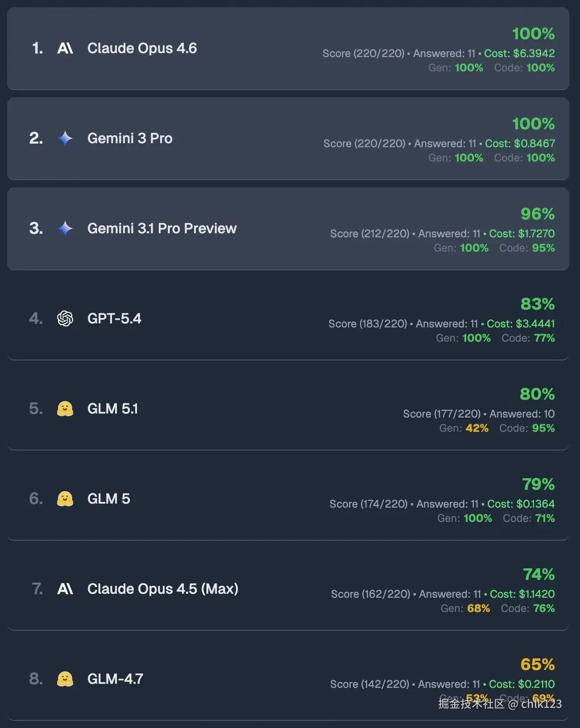Click the GLM 5.1 model name

click(112, 409)
